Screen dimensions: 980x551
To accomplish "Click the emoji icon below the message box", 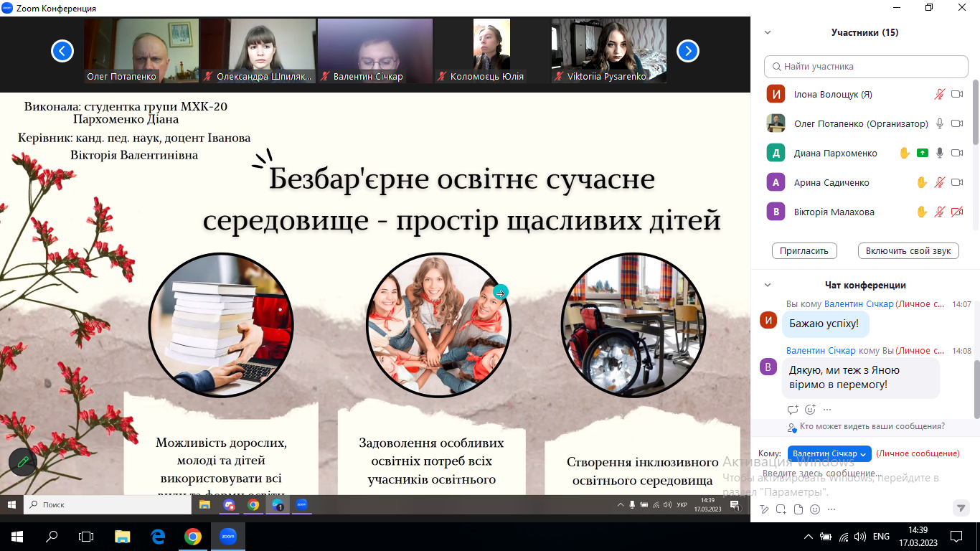I will (815, 509).
